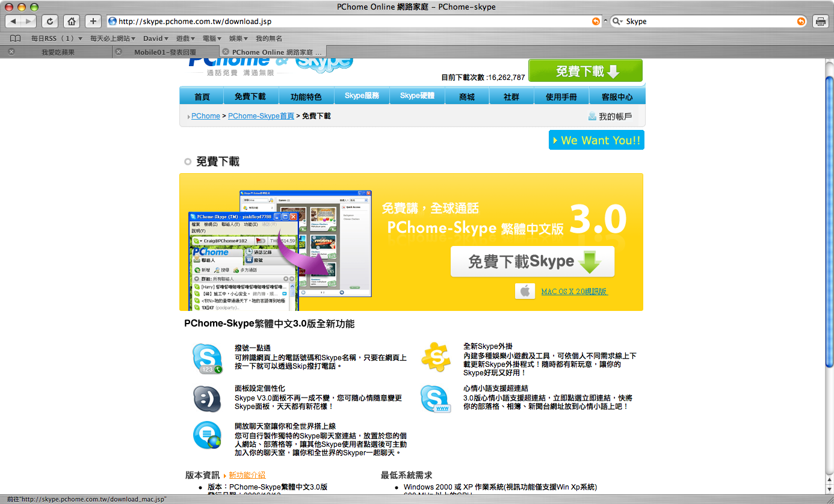Go forward with Safari's forward arrow
The image size is (834, 504).
pyautogui.click(x=29, y=21)
